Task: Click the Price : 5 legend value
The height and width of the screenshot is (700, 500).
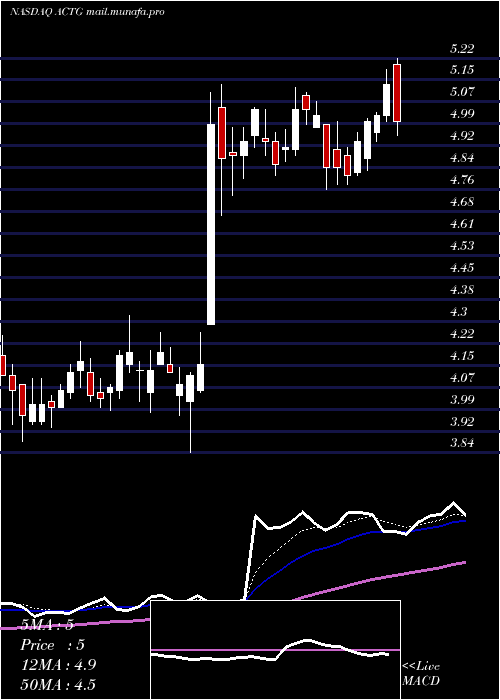Action: (x=53, y=646)
